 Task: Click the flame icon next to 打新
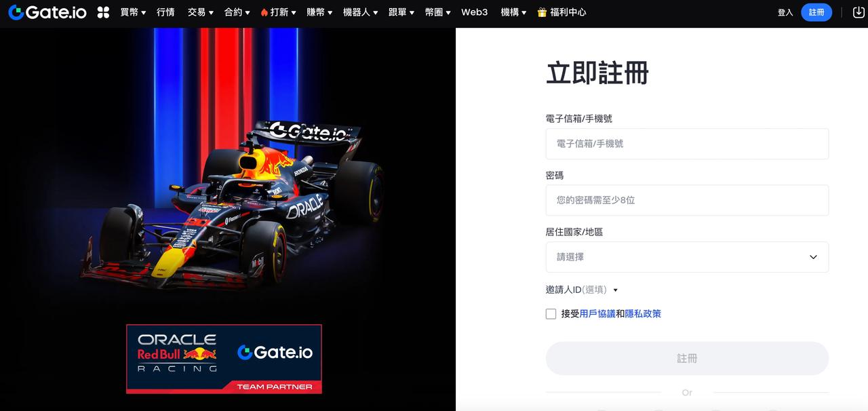264,12
